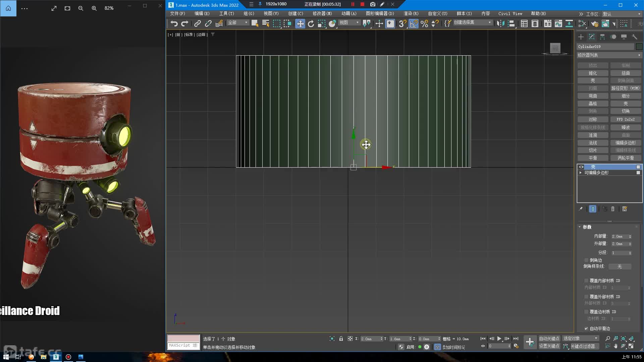Toggle visibility eye of 壳 modifier
The image size is (644, 362).
[581, 167]
